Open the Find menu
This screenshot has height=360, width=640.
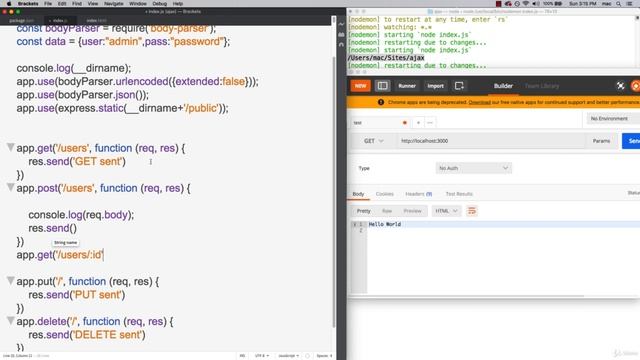pos(77,4)
